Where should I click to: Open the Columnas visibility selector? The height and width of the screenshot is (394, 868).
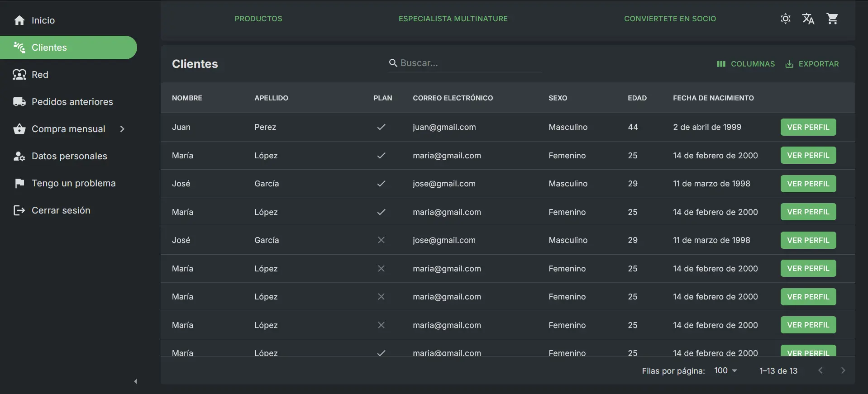pos(746,64)
